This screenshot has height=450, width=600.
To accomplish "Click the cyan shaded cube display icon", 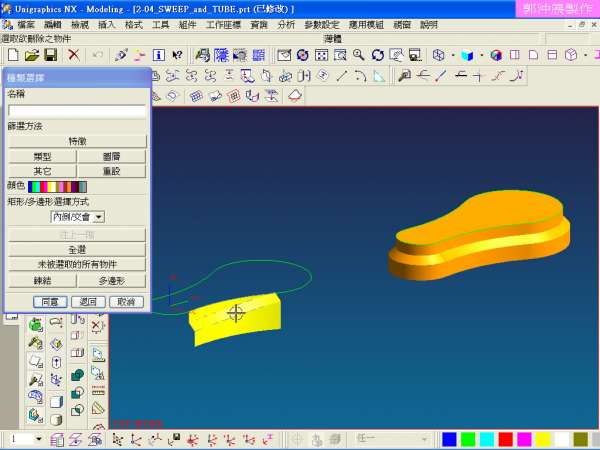I will click(467, 55).
